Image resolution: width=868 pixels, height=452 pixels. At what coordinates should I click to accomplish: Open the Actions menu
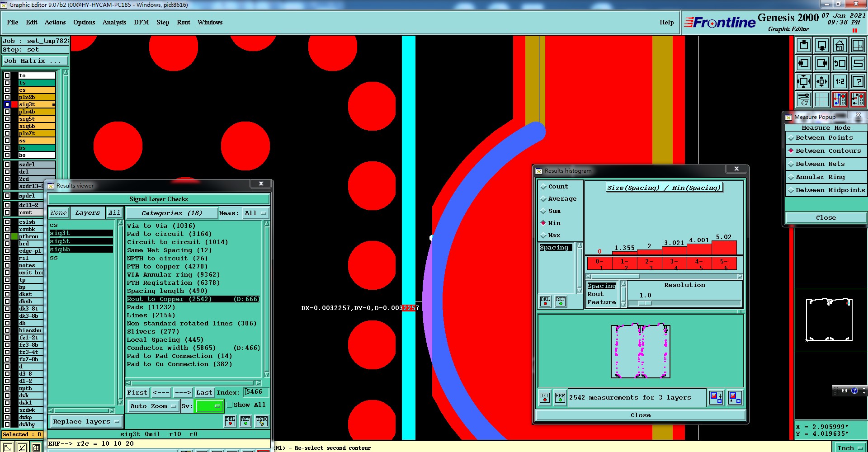[55, 23]
